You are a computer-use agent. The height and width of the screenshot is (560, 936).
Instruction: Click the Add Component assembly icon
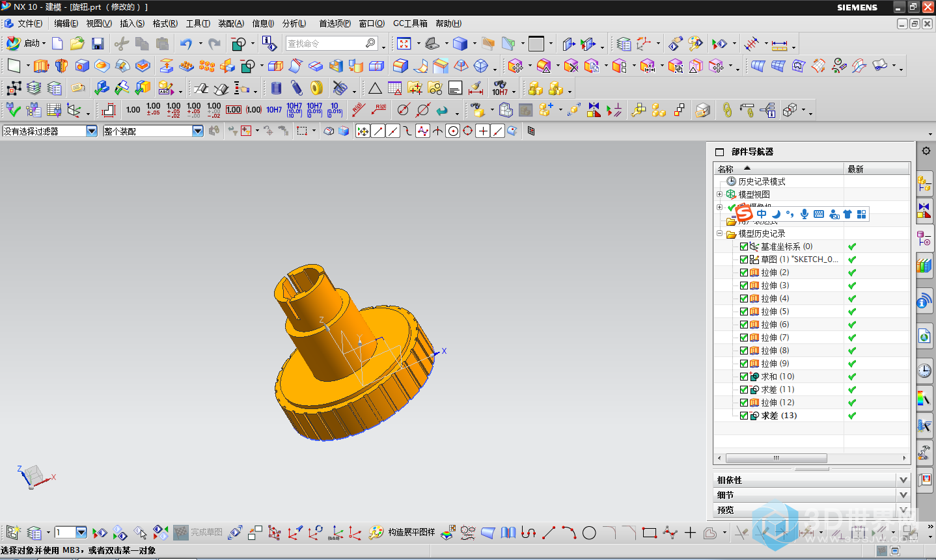point(547,110)
